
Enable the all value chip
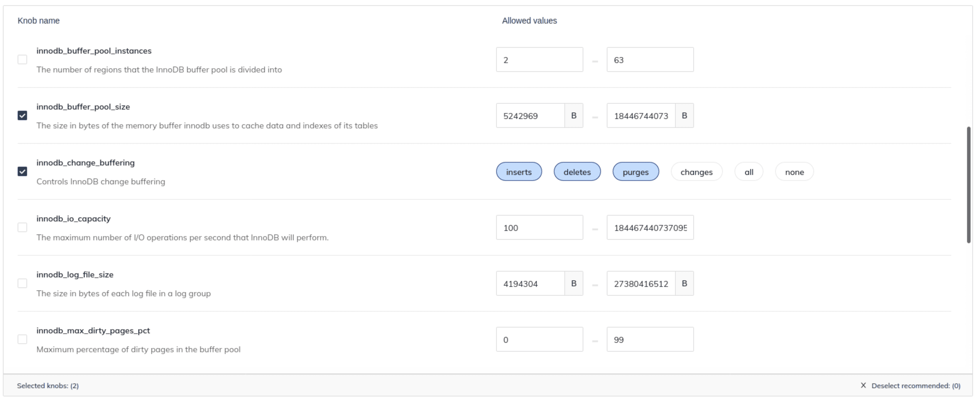(748, 172)
